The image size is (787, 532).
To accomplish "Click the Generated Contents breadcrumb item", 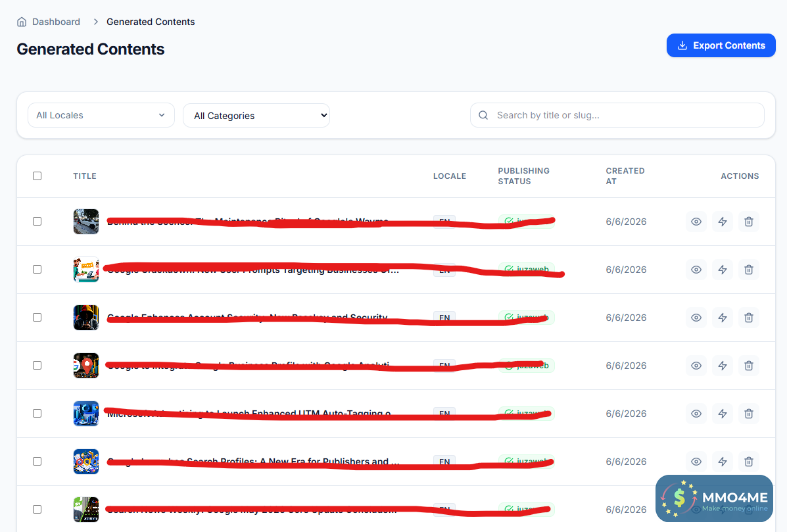I will [x=151, y=22].
